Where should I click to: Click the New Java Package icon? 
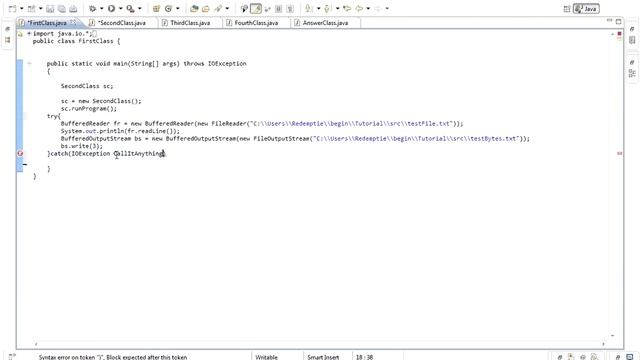pyautogui.click(x=156, y=9)
